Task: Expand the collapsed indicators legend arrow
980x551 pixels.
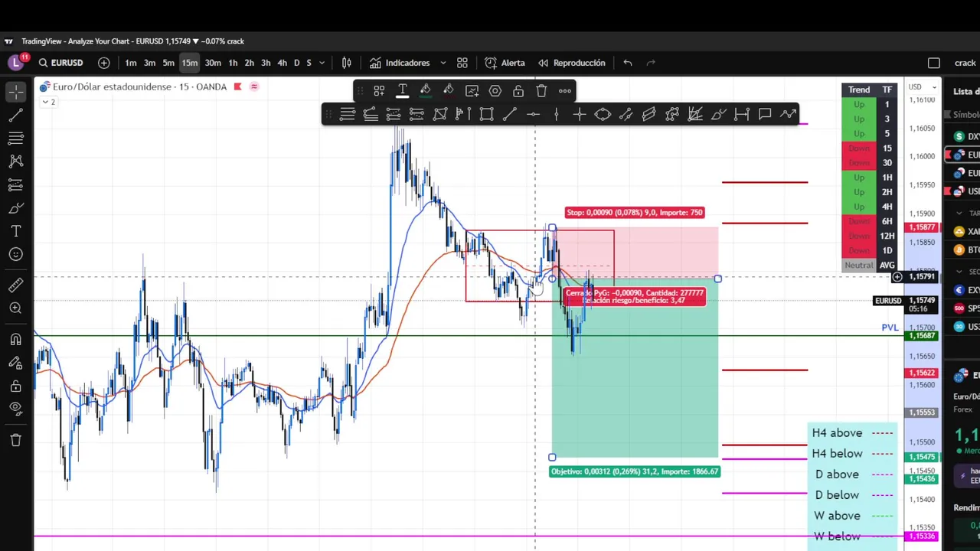Action: click(48, 102)
